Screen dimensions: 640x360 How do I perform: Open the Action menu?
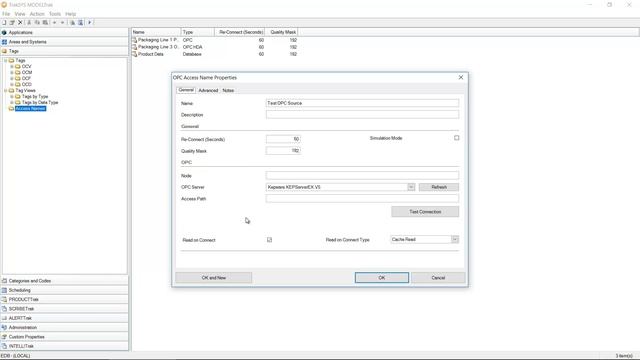point(37,14)
